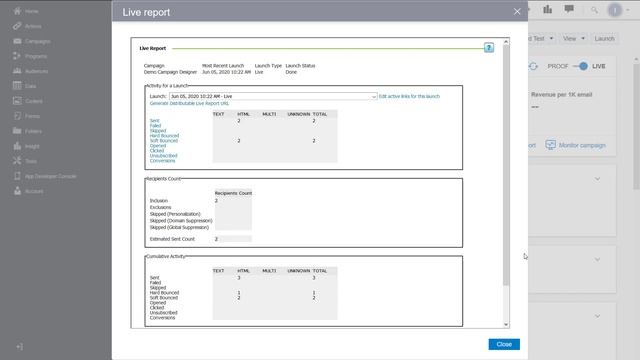Click the Unsubscribed activity link
Image resolution: width=640 pixels, height=360 pixels.
[x=163, y=156]
